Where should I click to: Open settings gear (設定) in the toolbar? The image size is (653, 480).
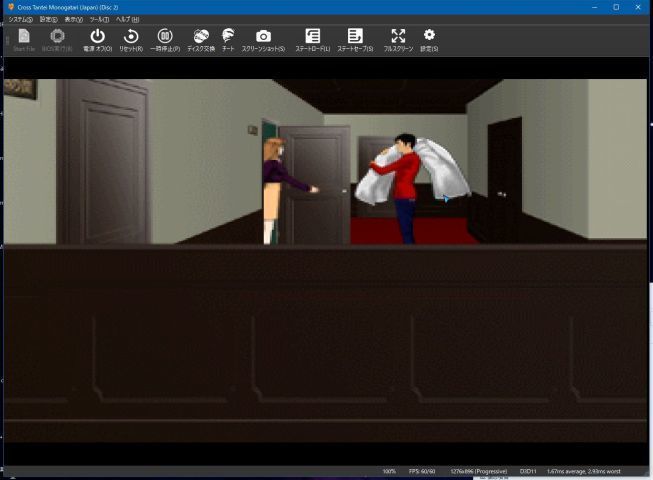(429, 40)
